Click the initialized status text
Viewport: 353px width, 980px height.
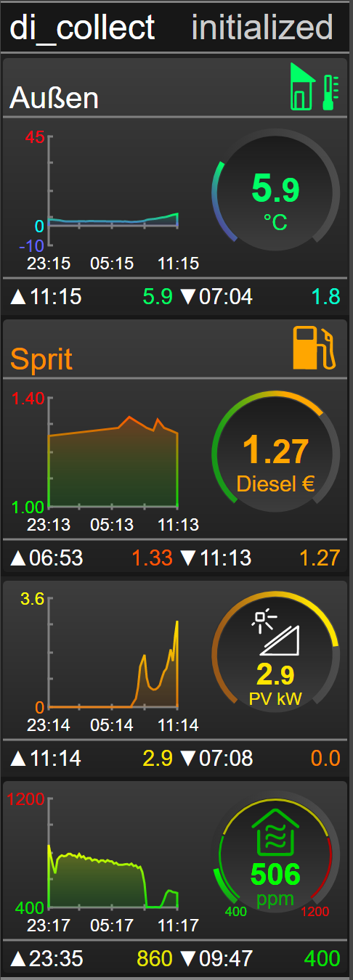262,27
